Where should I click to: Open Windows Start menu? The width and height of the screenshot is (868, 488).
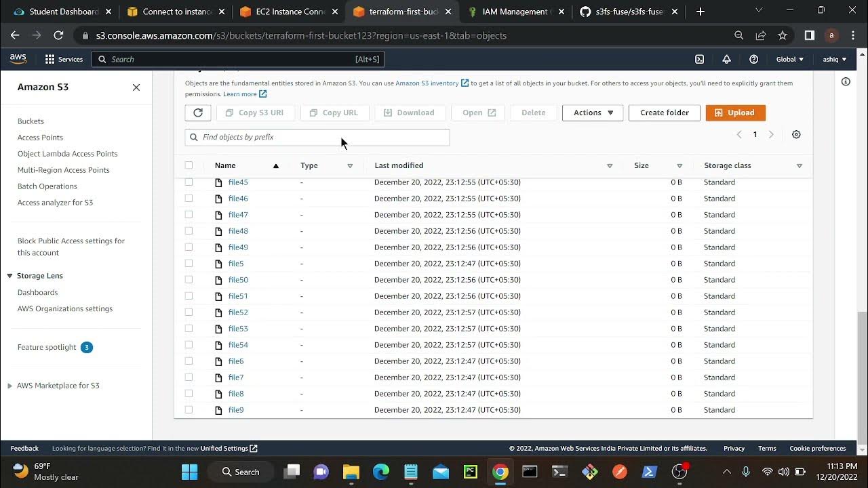coord(190,472)
